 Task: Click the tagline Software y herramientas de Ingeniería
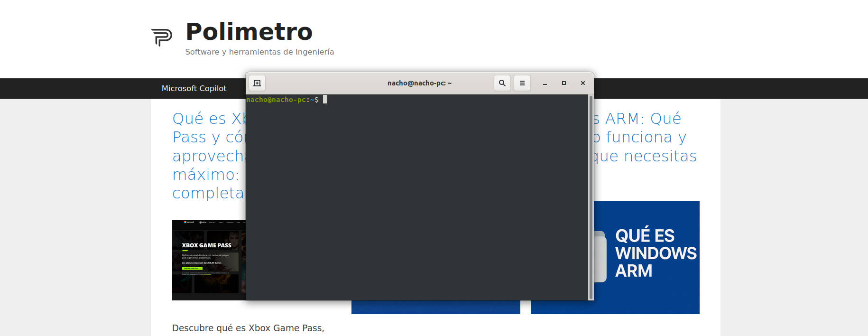259,52
